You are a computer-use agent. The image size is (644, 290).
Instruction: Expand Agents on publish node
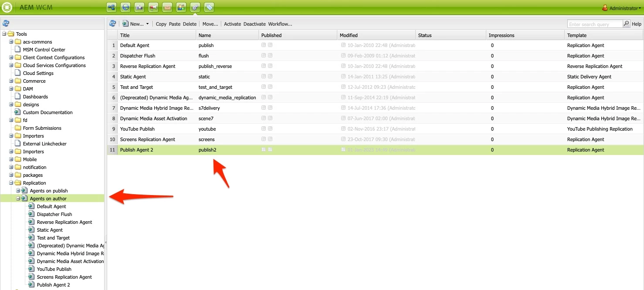[18, 191]
